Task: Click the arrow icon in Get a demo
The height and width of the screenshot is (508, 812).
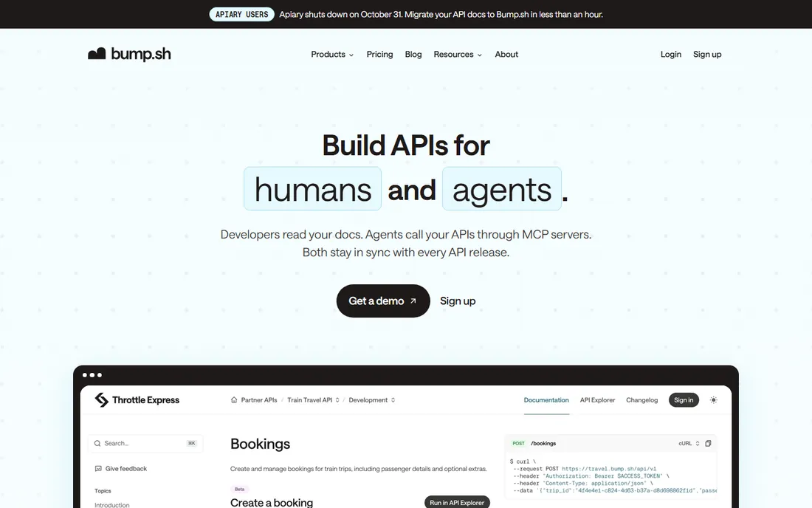Action: pos(413,301)
